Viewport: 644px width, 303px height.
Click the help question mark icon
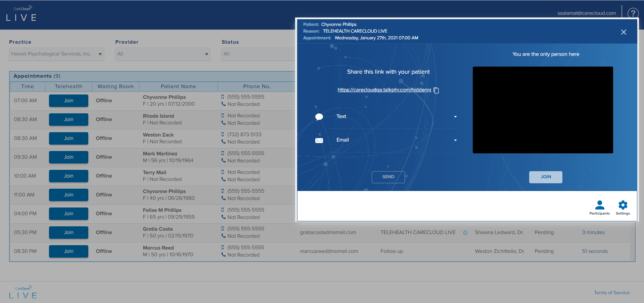click(x=633, y=13)
